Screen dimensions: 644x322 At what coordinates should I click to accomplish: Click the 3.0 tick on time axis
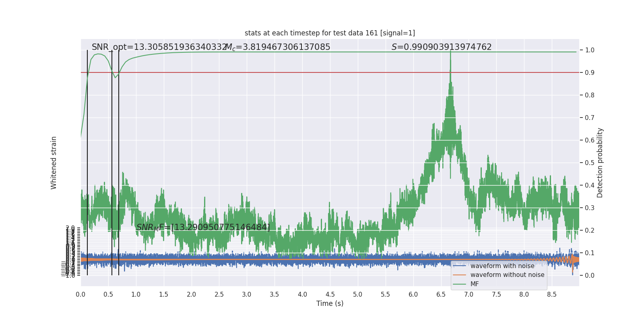tap(247, 295)
